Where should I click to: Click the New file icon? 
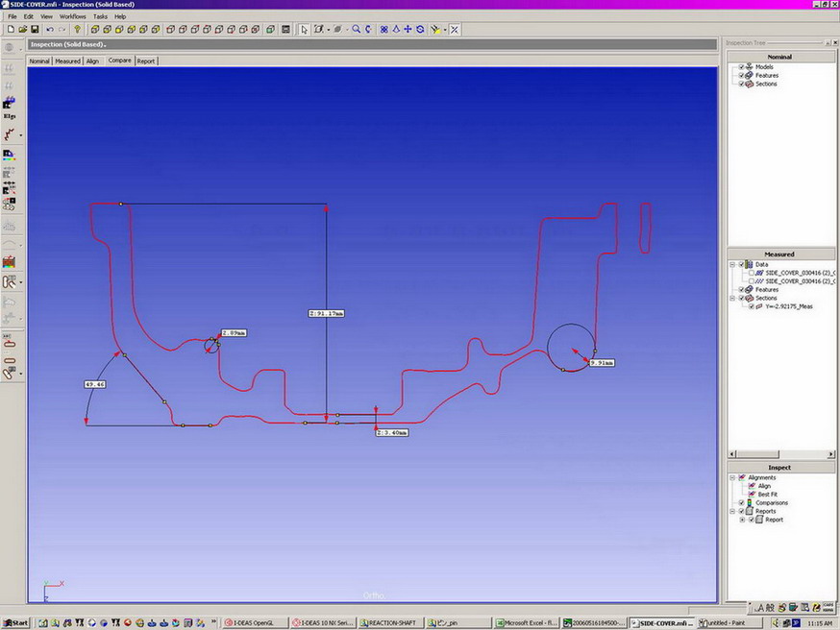click(11, 30)
